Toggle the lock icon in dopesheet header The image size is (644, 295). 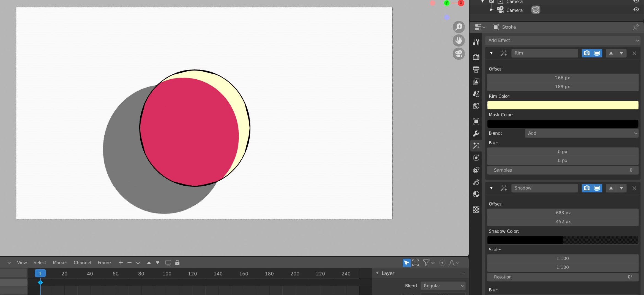[x=178, y=263]
